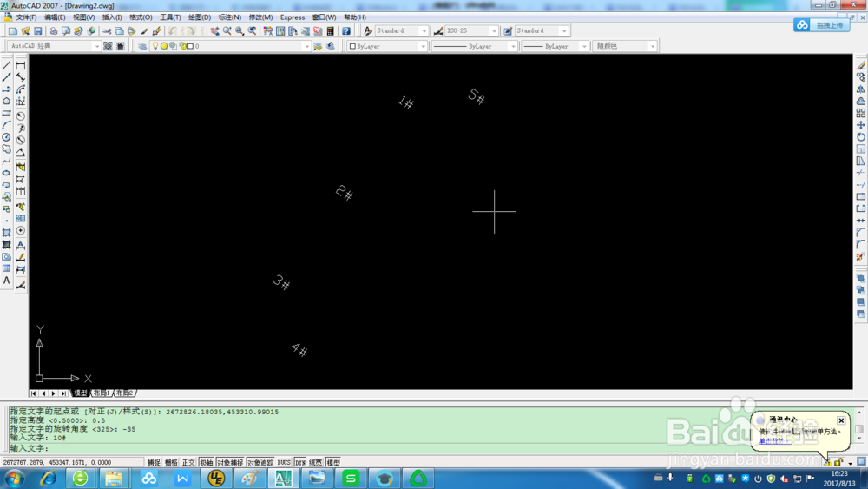Toggle 对象追踪 object tracking

260,462
